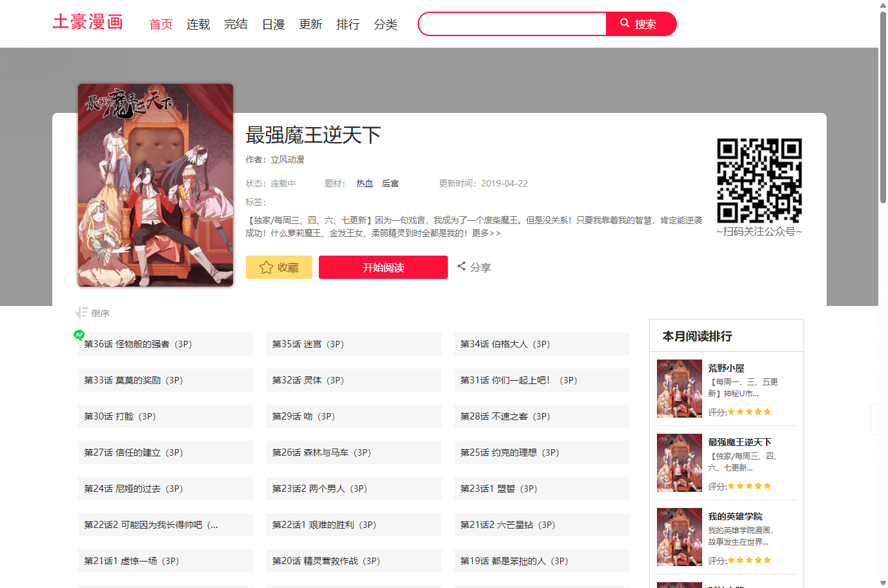The width and height of the screenshot is (888, 588).
Task: Click the page vertical scrollbar
Action: click(883, 106)
